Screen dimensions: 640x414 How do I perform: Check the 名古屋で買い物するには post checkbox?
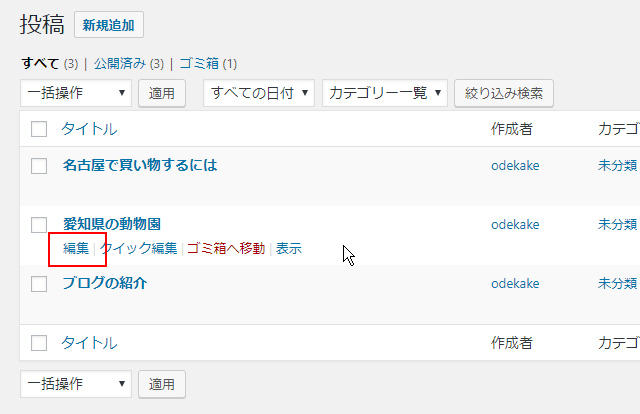pyautogui.click(x=39, y=166)
